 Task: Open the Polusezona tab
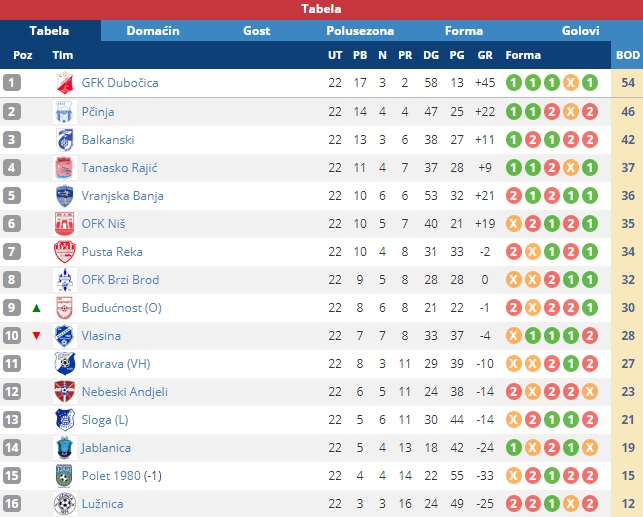pos(360,31)
